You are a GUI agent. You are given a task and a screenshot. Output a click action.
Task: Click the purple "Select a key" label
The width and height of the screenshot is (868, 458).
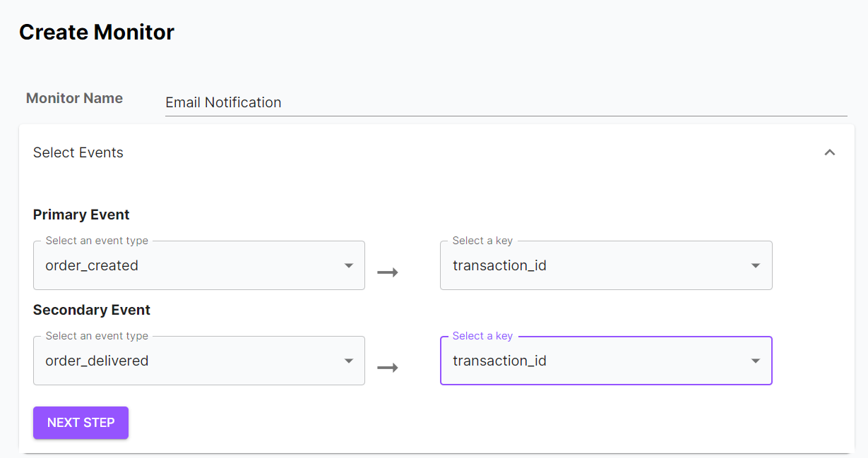[x=482, y=336]
